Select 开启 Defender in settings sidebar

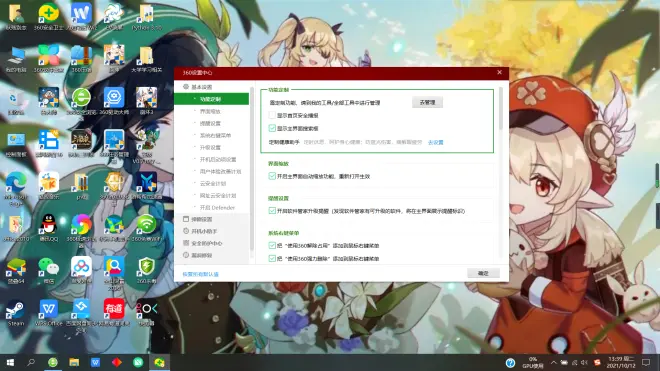click(212, 207)
